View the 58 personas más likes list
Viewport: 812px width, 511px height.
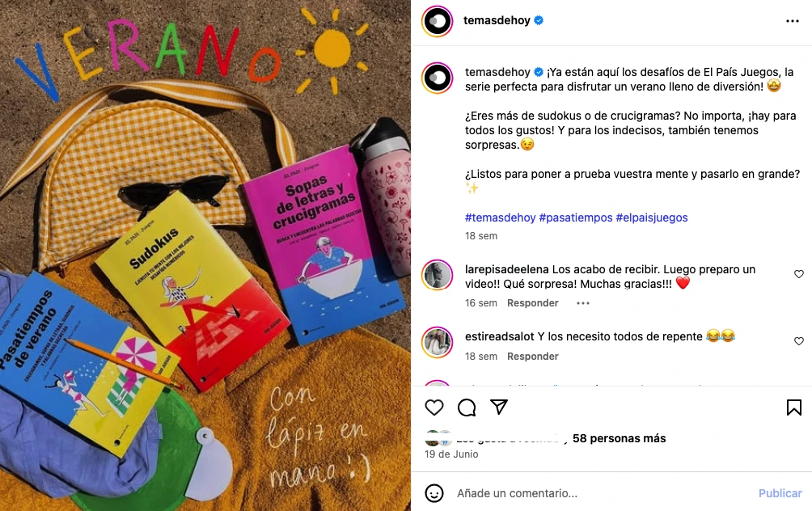(619, 438)
